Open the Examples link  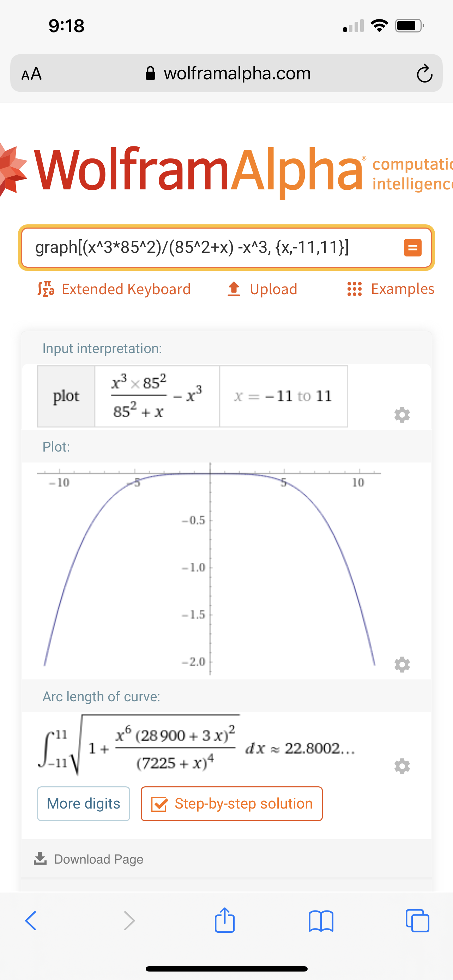[x=391, y=289]
